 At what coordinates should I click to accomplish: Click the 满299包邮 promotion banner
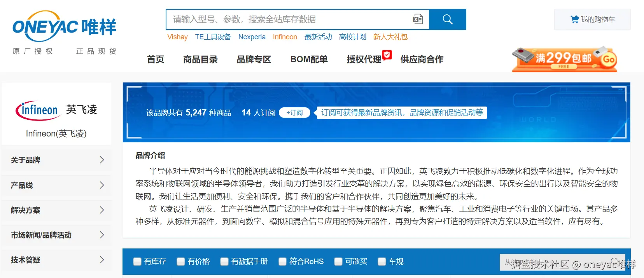pos(565,59)
